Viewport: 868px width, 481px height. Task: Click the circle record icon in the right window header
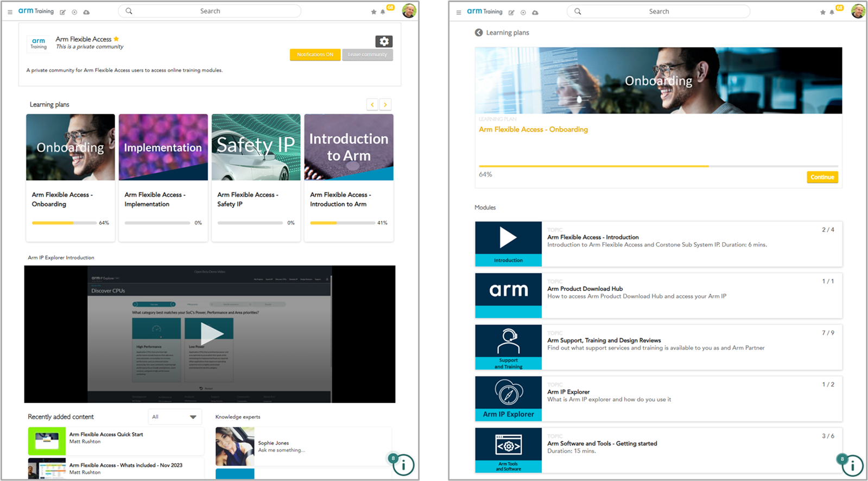coord(523,12)
